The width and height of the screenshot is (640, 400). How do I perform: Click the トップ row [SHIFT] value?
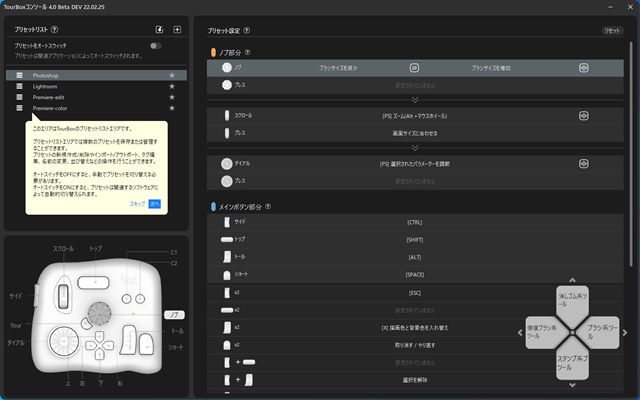pyautogui.click(x=415, y=240)
